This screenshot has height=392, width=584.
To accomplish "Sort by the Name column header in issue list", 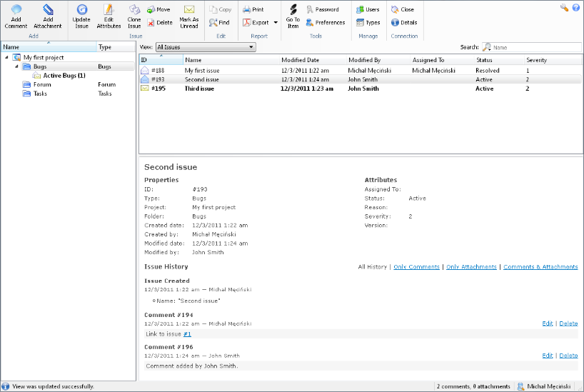I will click(x=231, y=59).
